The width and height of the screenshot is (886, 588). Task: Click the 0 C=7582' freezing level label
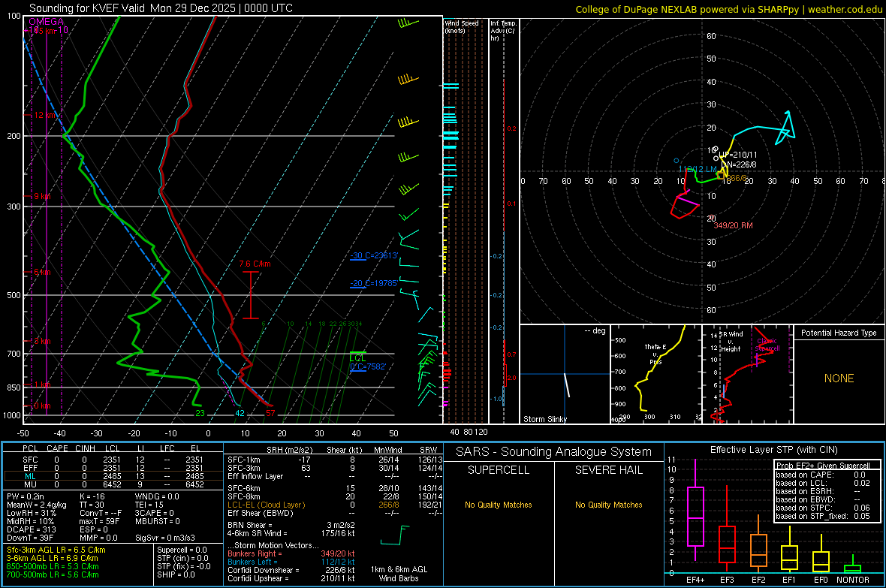click(368, 366)
